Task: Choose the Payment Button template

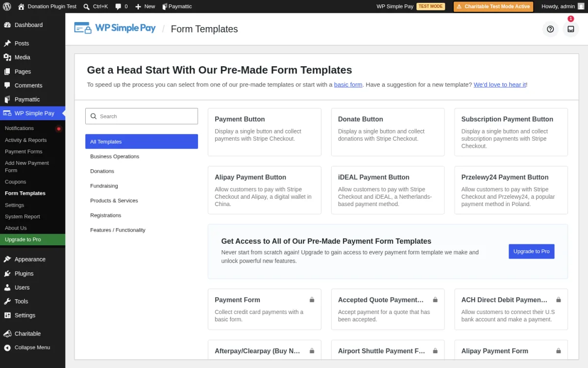Action: [x=265, y=132]
